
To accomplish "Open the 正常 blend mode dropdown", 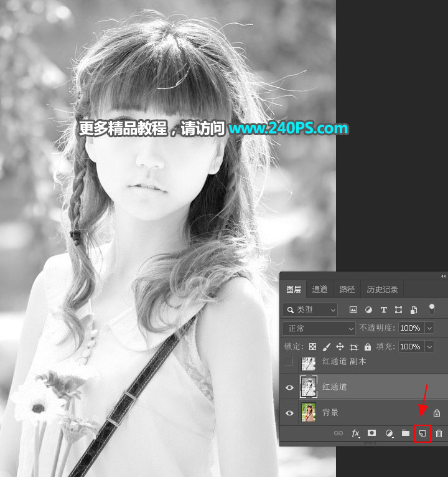I will (x=319, y=329).
